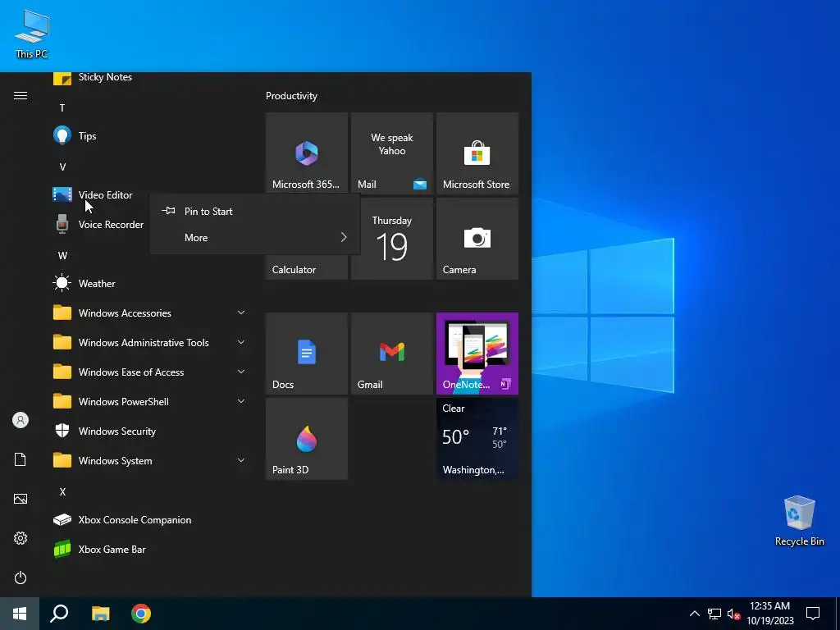Viewport: 840px width, 630px height.
Task: Open the muted volume tray icon
Action: [x=733, y=614]
